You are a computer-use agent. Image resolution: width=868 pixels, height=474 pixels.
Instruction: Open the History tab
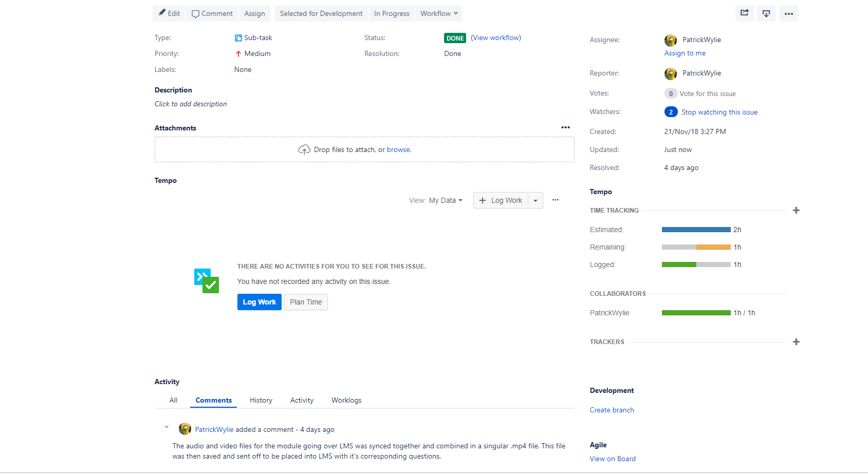tap(261, 401)
